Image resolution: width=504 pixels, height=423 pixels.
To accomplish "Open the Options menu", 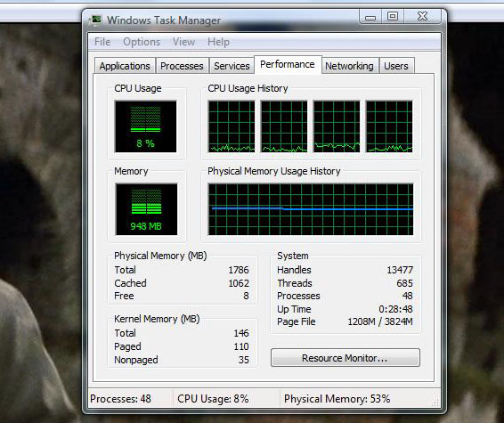I will tap(142, 42).
